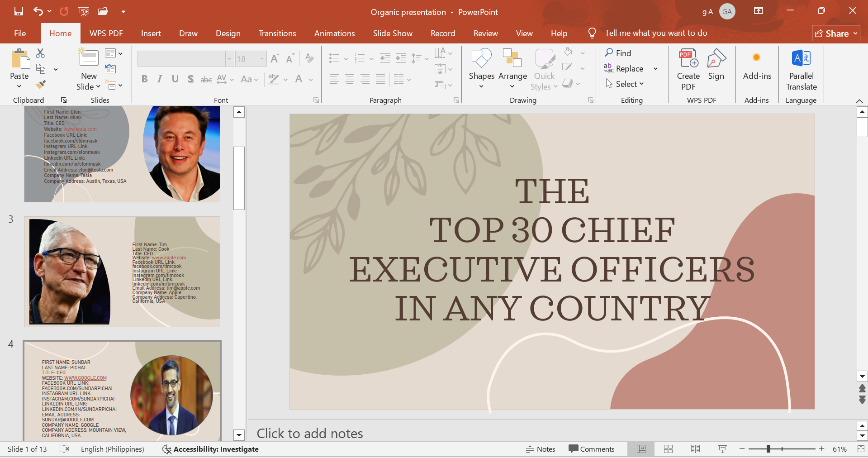
Task: Center align text
Action: pos(349,79)
